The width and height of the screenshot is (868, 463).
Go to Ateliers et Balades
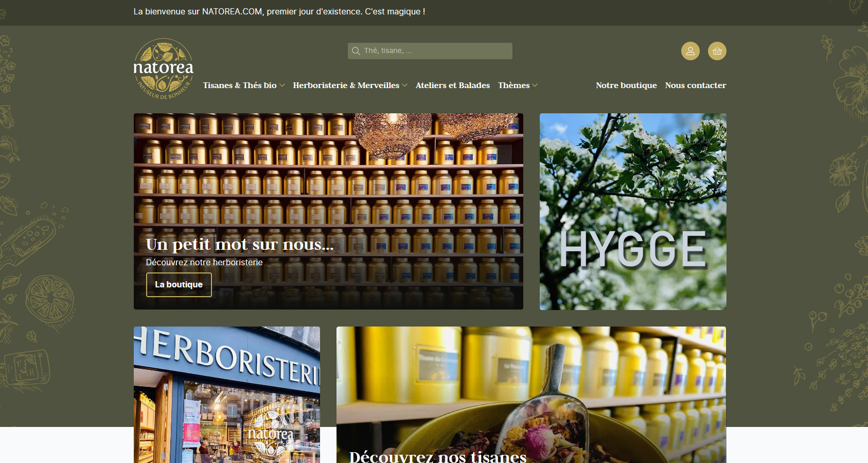click(x=453, y=85)
